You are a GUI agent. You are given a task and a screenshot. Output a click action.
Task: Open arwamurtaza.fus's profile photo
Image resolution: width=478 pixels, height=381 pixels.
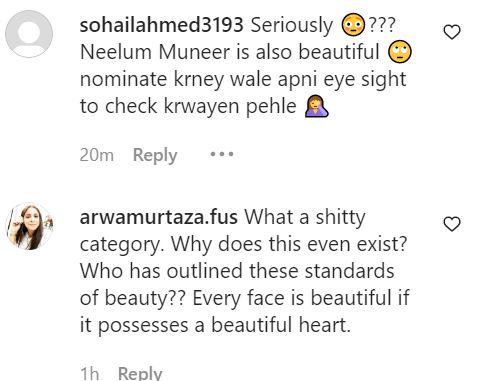click(30, 226)
